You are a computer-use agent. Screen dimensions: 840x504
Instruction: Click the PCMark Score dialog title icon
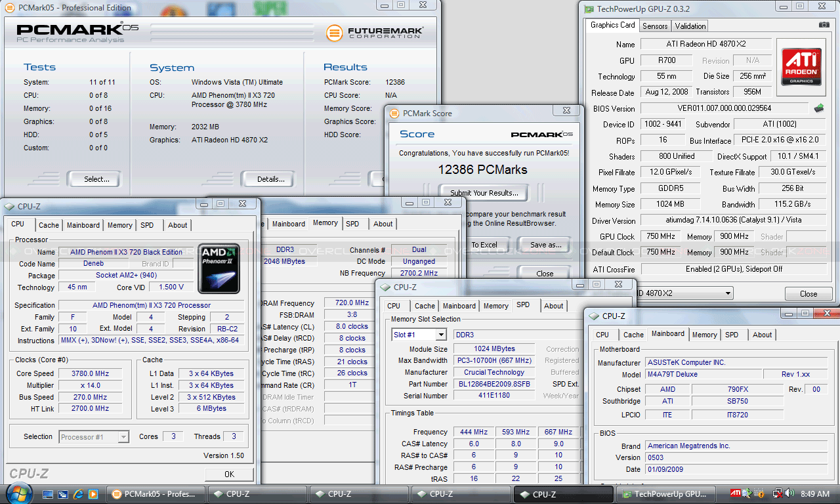point(394,114)
